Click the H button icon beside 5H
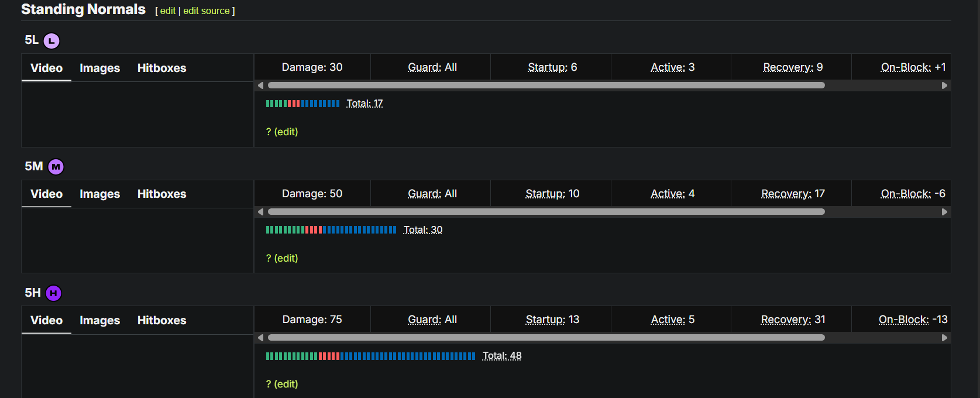This screenshot has width=980, height=398. click(53, 293)
